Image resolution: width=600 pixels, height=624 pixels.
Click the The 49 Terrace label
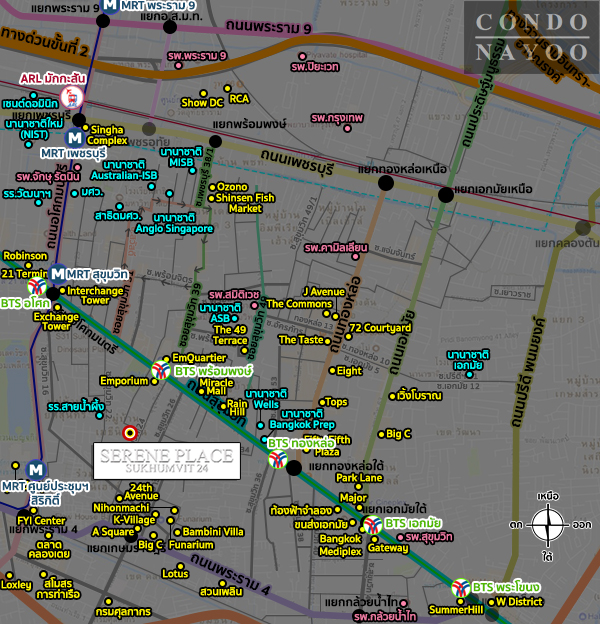pyautogui.click(x=230, y=335)
